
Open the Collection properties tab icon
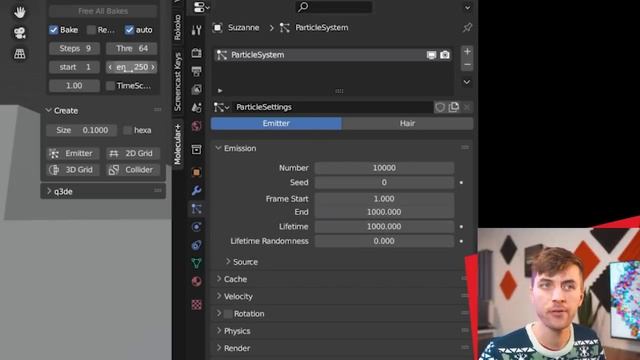click(x=196, y=149)
